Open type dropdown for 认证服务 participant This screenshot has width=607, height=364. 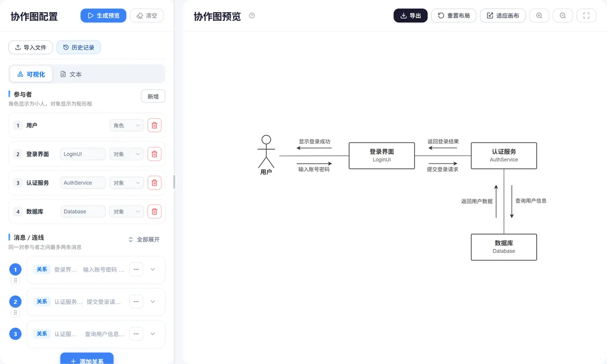tap(126, 183)
